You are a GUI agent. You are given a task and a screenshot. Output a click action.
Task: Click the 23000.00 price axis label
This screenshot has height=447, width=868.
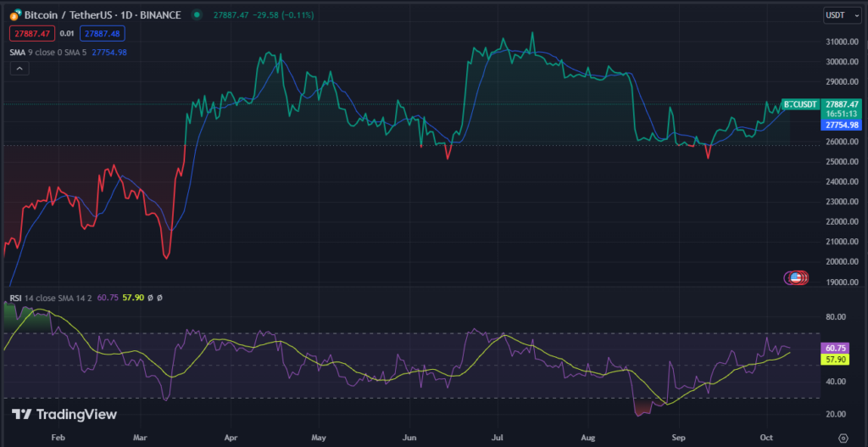click(x=842, y=202)
